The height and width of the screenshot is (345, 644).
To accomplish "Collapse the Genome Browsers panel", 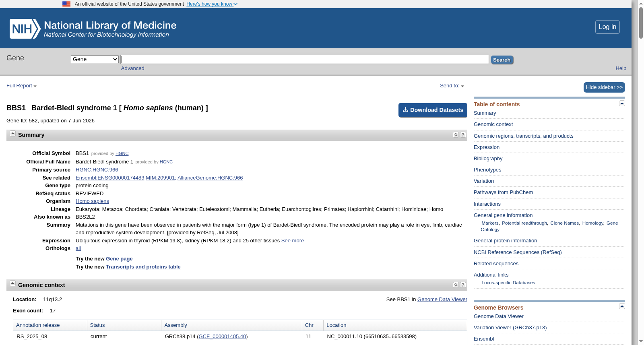I will pos(622,306).
